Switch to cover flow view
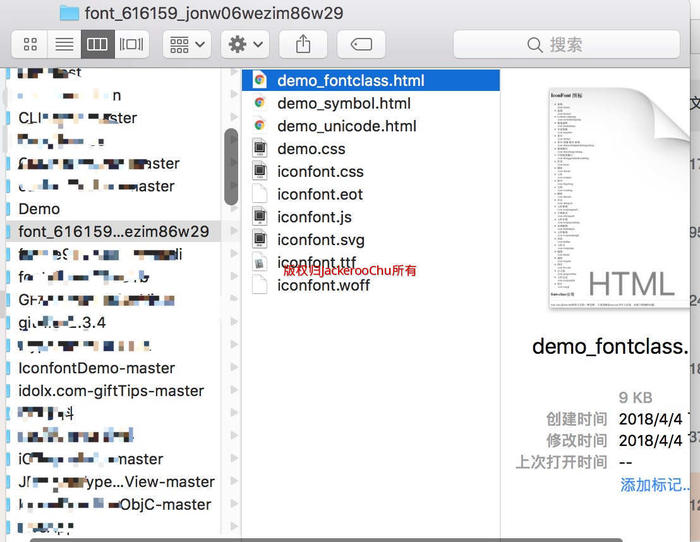700x542 pixels. pyautogui.click(x=131, y=44)
